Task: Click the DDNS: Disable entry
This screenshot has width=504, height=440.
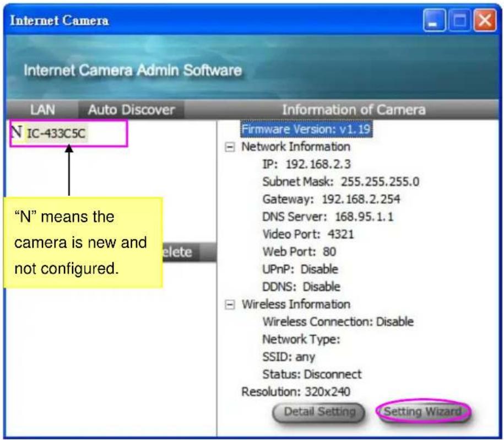Action: pyautogui.click(x=301, y=287)
